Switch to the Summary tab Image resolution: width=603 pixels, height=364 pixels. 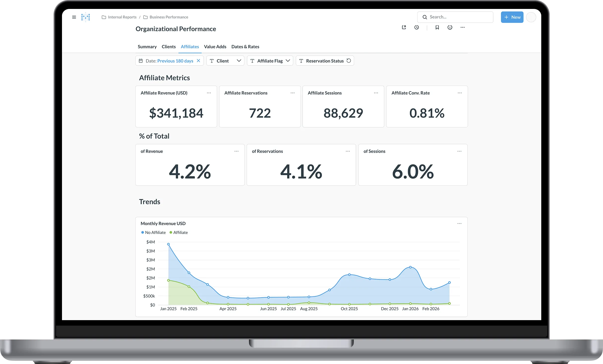(147, 47)
